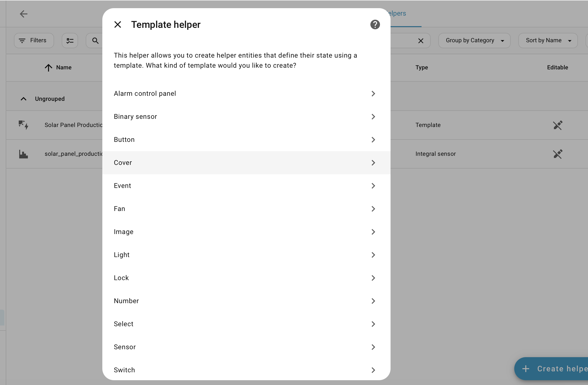
Task: Collapse the Ungrouped section
Action: click(x=24, y=99)
